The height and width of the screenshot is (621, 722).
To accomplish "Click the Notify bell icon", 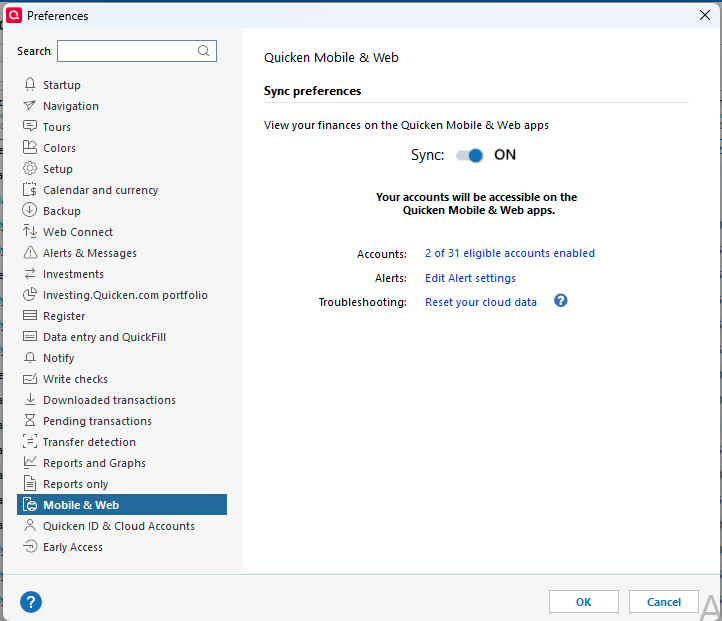I will click(x=30, y=358).
